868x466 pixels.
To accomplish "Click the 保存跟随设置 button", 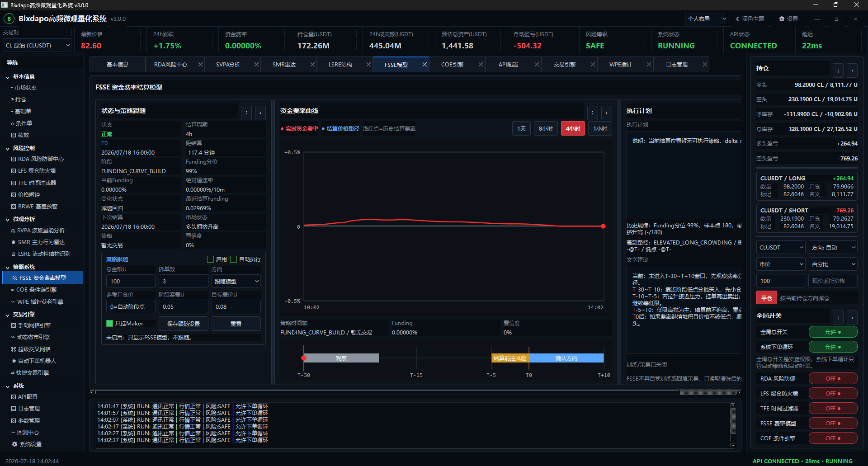I will [x=183, y=324].
